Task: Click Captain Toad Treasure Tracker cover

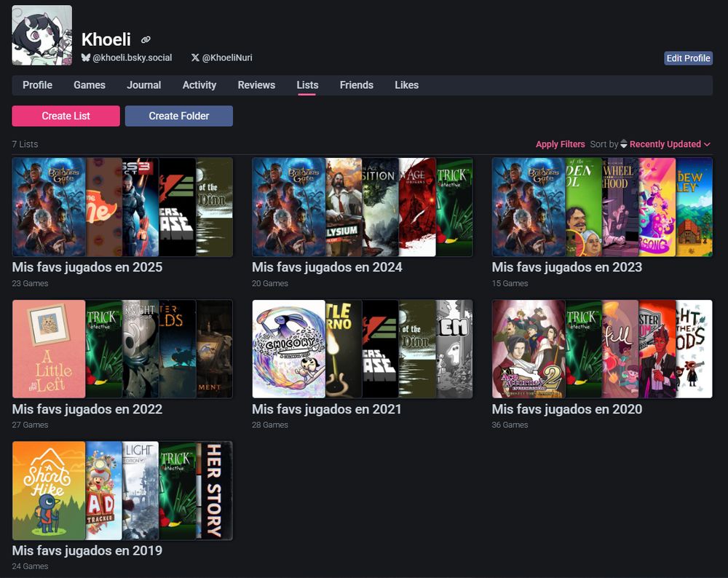Action: (x=103, y=491)
